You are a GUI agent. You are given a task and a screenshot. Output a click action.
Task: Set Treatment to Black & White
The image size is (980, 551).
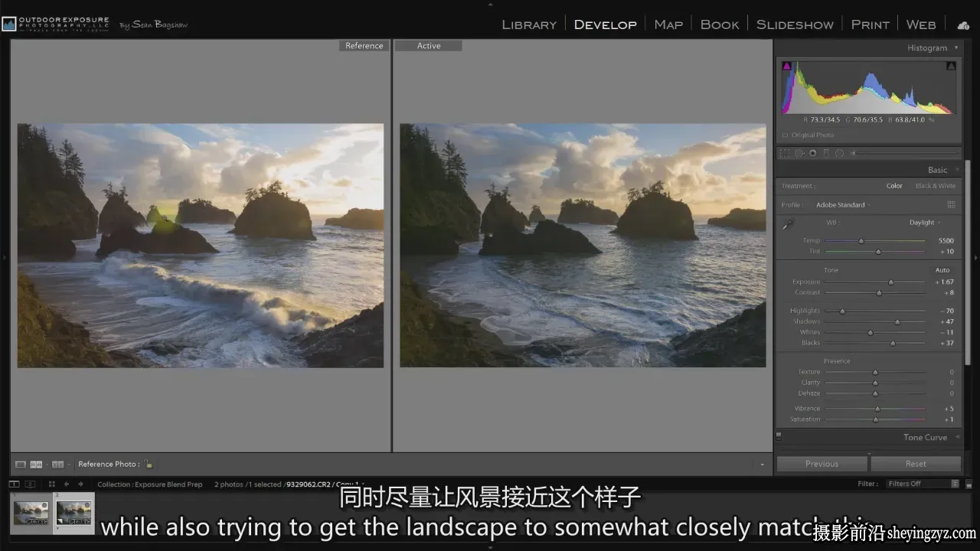pyautogui.click(x=936, y=186)
